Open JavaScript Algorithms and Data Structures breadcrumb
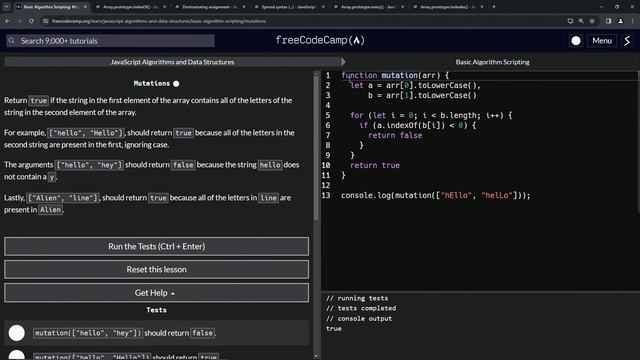The width and height of the screenshot is (640, 360). click(172, 62)
